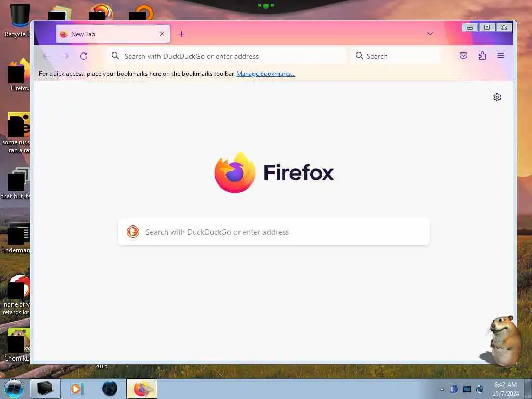Open the Windows Start orb
532x399 pixels.
click(14, 389)
